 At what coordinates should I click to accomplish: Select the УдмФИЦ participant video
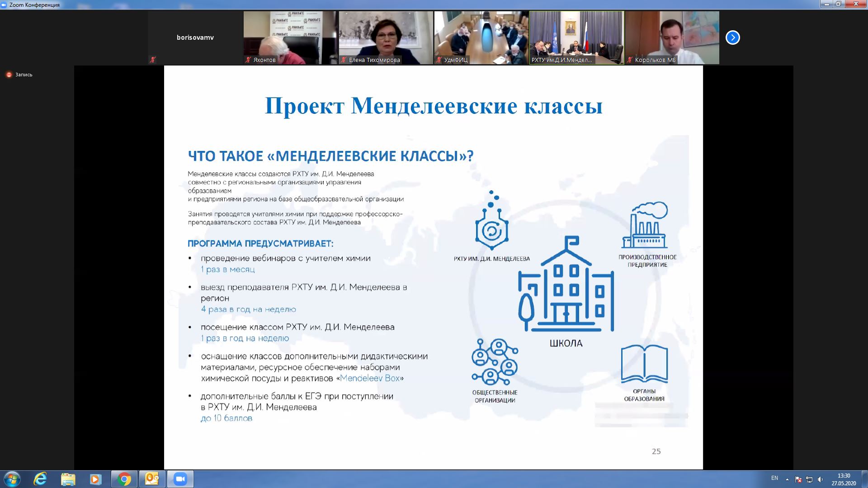coord(481,38)
